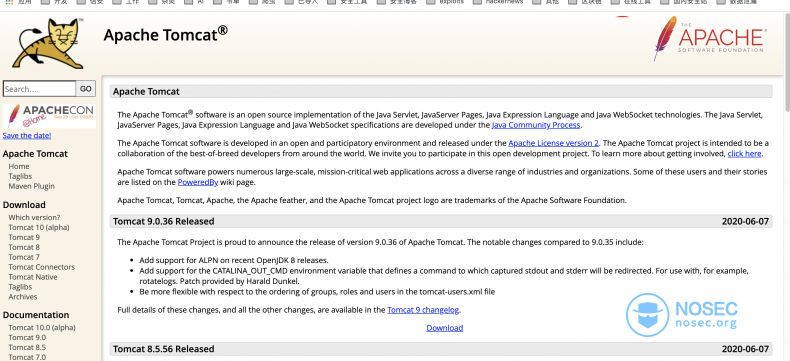Open the ApacheCon @Home banner image

(49, 116)
